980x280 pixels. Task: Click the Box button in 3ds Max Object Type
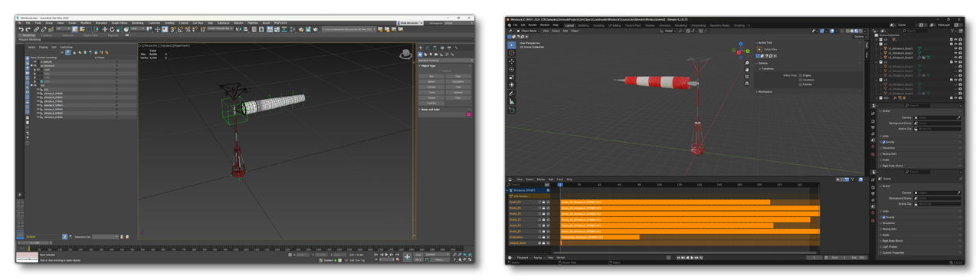click(431, 76)
